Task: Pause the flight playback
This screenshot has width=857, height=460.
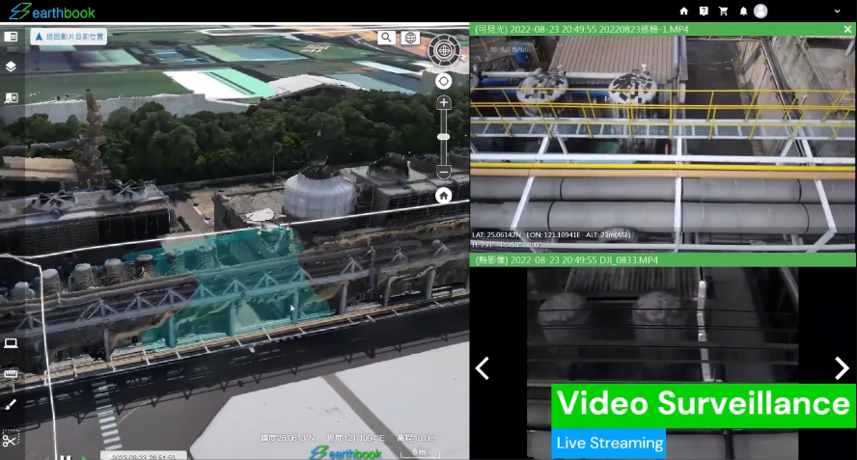Action: pos(65,457)
